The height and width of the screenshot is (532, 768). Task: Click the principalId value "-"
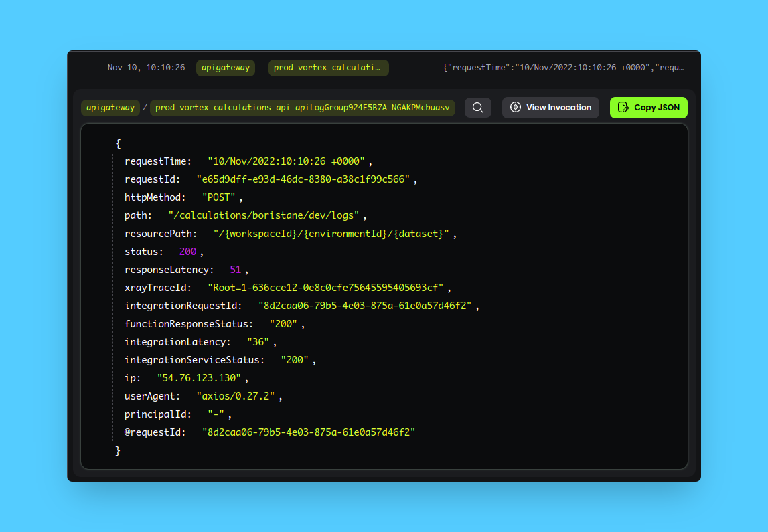[216, 414]
